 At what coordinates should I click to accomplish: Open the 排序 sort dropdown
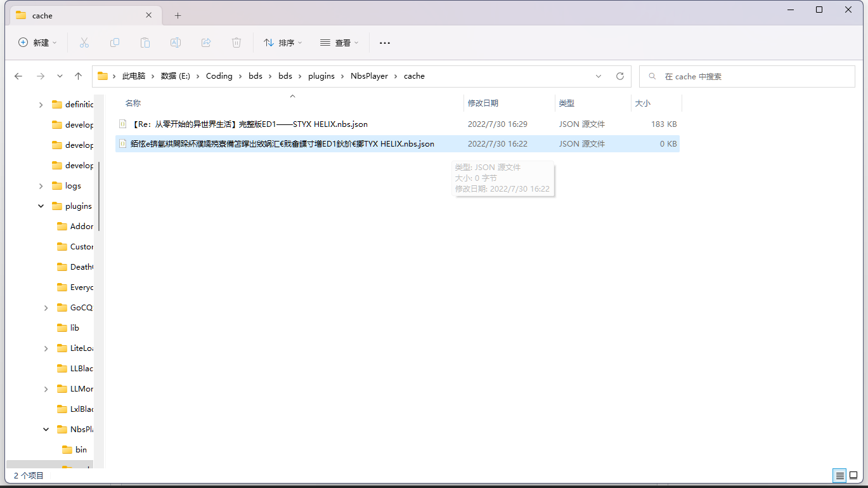(283, 43)
